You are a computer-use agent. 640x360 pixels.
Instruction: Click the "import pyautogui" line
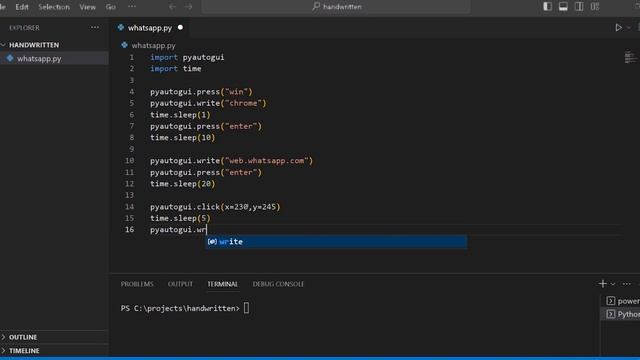[187, 57]
